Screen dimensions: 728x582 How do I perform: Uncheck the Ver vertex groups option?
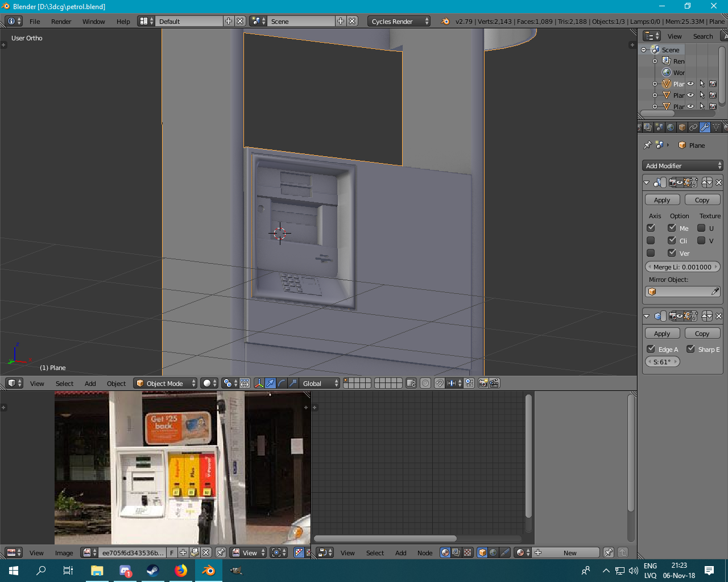[672, 253]
